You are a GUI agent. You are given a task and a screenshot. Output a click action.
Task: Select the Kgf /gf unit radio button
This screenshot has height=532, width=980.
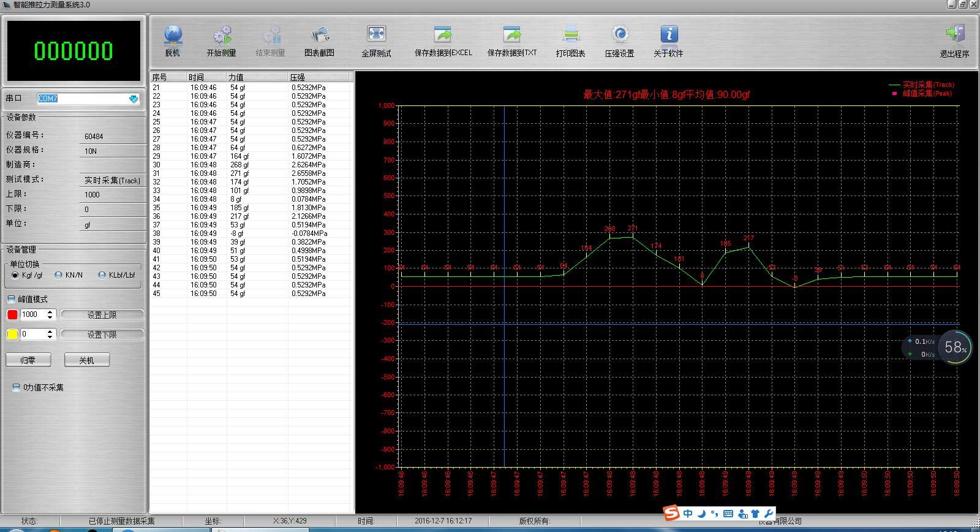[x=15, y=275]
